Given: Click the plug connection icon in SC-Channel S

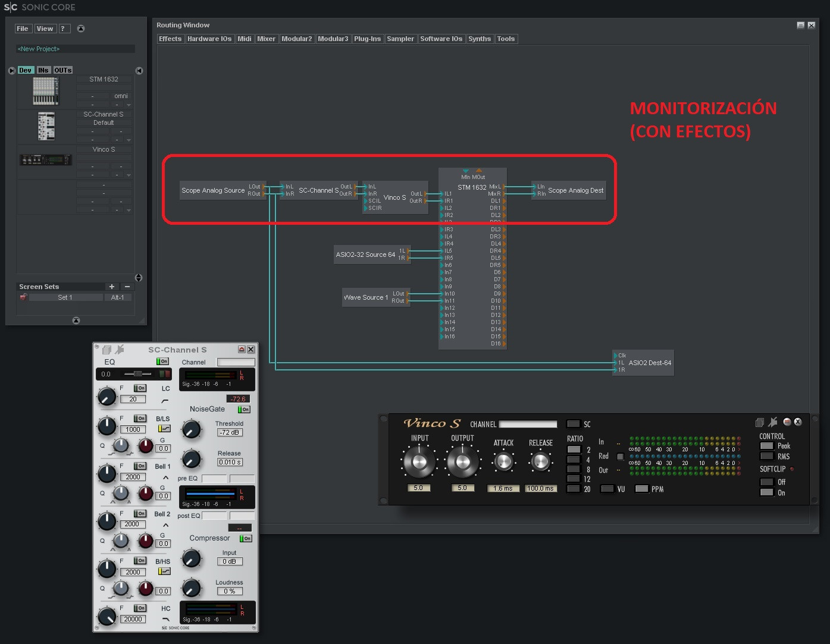Looking at the screenshot, I should pos(120,350).
